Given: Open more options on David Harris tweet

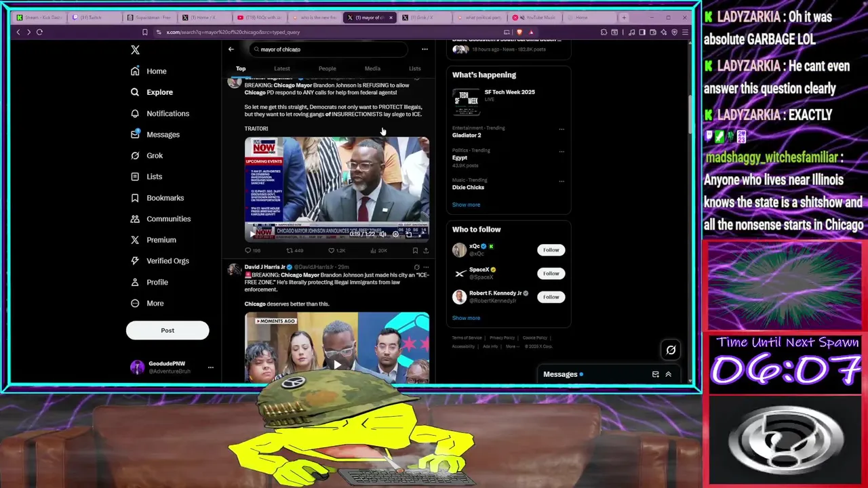Looking at the screenshot, I should pos(426,267).
